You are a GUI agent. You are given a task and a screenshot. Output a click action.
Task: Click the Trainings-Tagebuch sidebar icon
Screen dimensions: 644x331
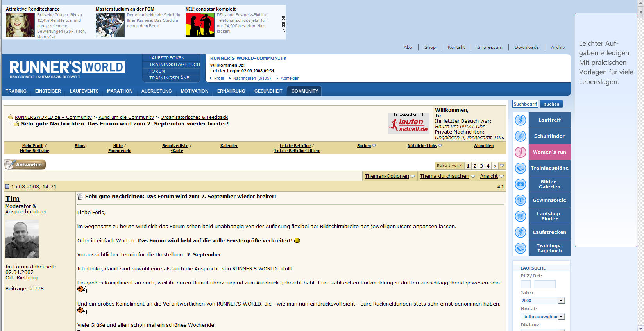point(520,248)
